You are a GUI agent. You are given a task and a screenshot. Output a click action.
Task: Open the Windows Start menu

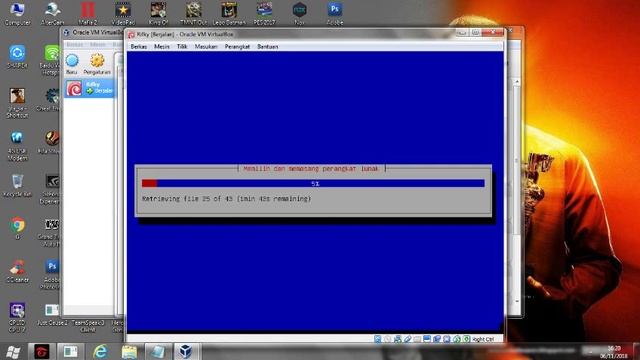point(13,351)
